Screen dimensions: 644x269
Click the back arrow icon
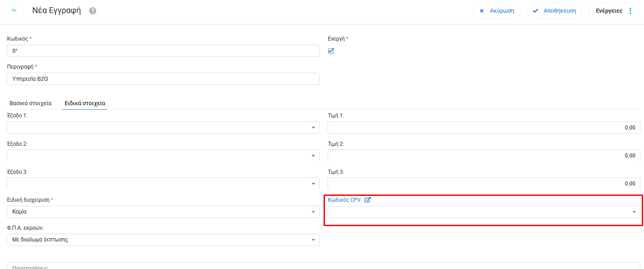[14, 11]
